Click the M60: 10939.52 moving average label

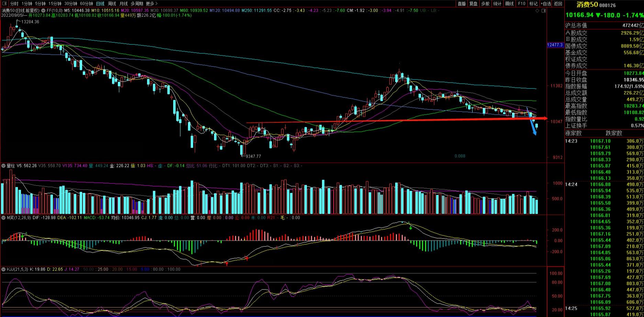pyautogui.click(x=194, y=11)
